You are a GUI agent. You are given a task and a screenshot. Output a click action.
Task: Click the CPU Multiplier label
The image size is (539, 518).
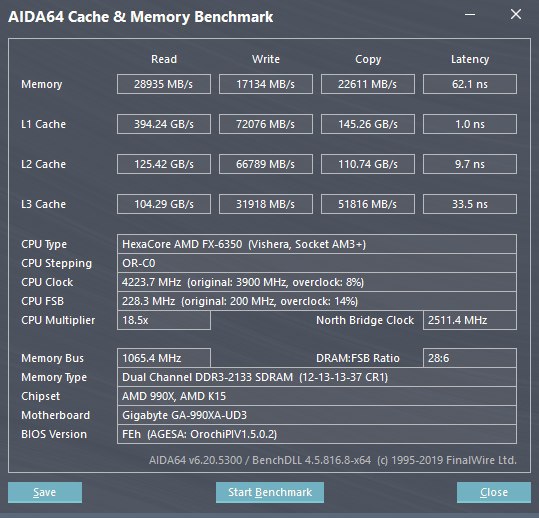[58, 320]
